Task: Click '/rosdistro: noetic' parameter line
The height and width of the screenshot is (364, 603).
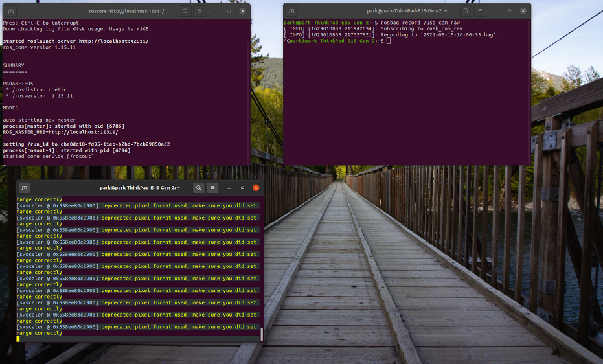Action: click(36, 89)
